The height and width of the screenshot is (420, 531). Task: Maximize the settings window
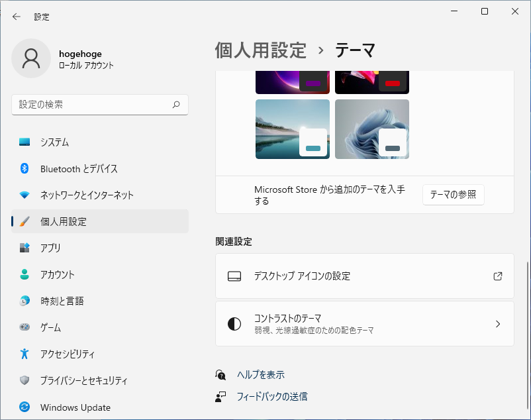tap(485, 11)
